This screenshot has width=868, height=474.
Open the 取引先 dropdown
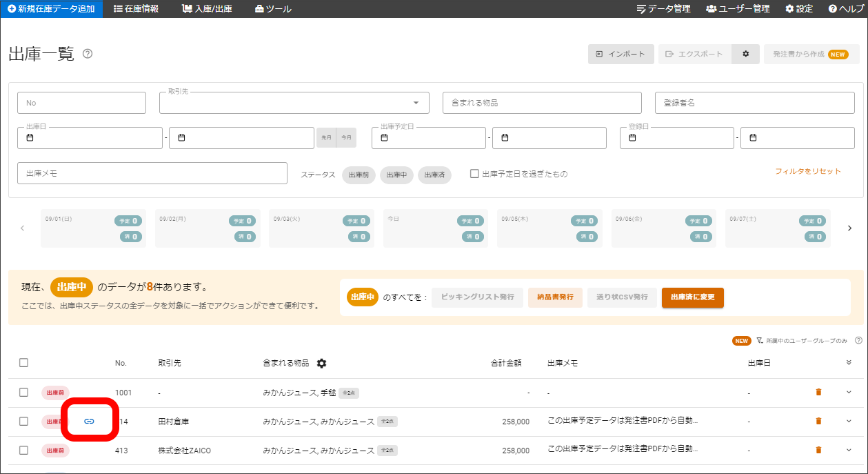294,103
